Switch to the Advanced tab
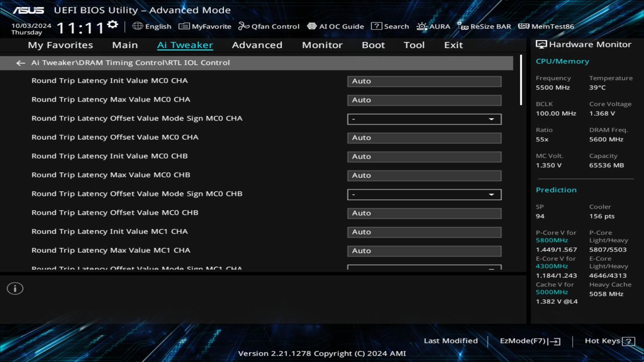The height and width of the screenshot is (362, 644). coord(257,45)
